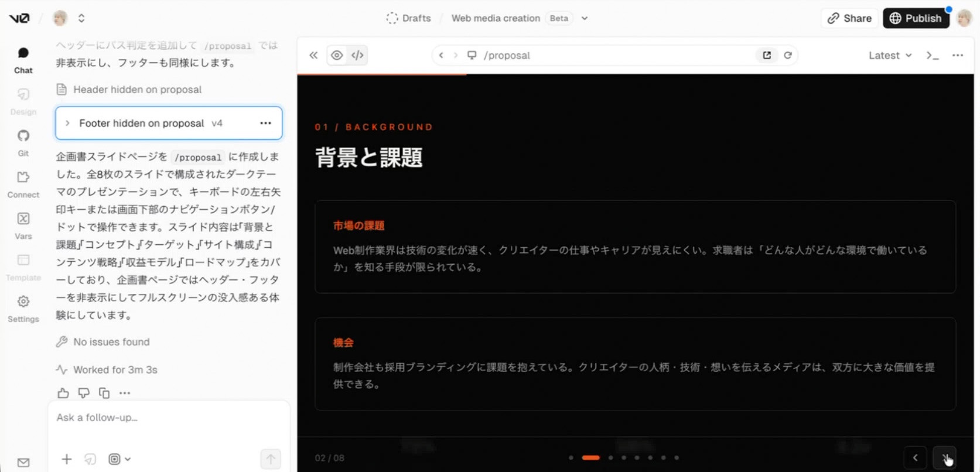Expand the Footer hidden on proposal item

pos(67,123)
